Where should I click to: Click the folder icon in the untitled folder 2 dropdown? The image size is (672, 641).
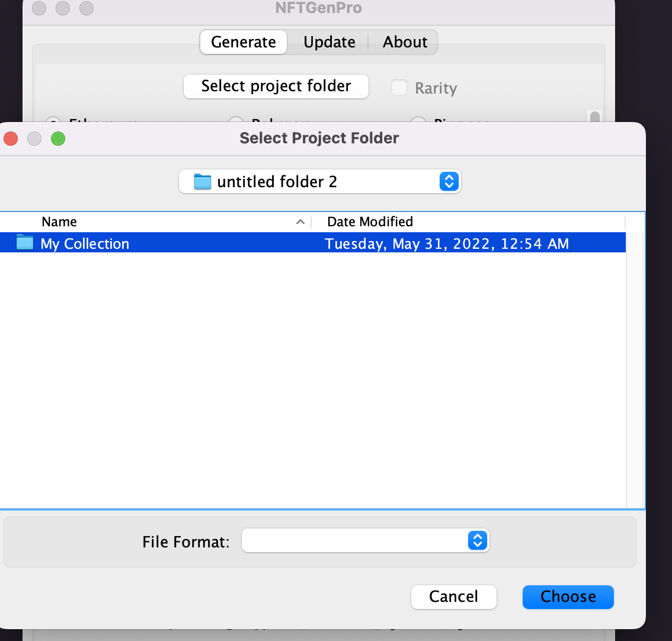tap(202, 181)
